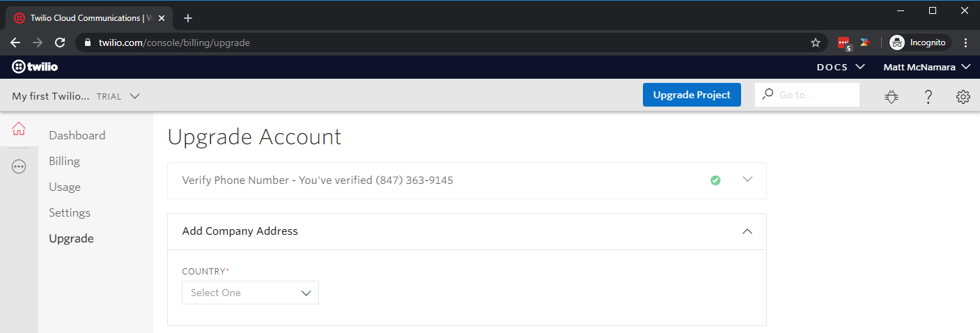This screenshot has width=980, height=333.
Task: Select Upgrade in sidebar
Action: [71, 238]
